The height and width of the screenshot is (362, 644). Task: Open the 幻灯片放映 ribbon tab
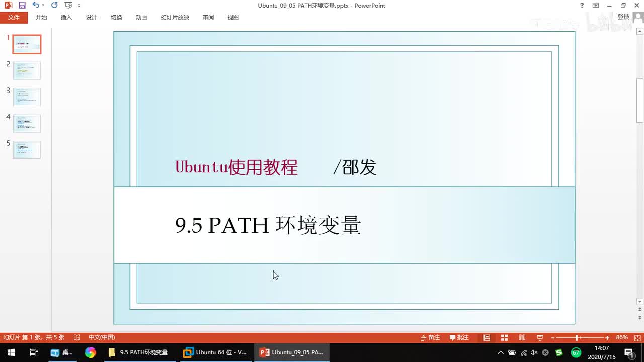tap(175, 17)
